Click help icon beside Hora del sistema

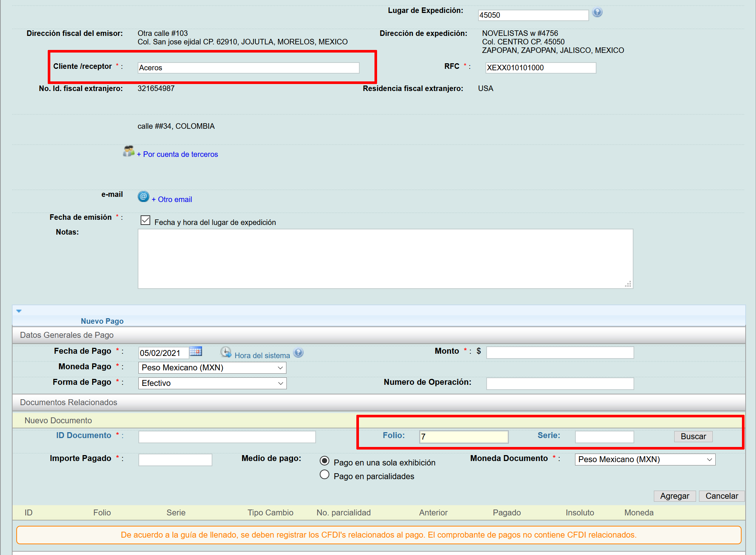[x=298, y=353]
